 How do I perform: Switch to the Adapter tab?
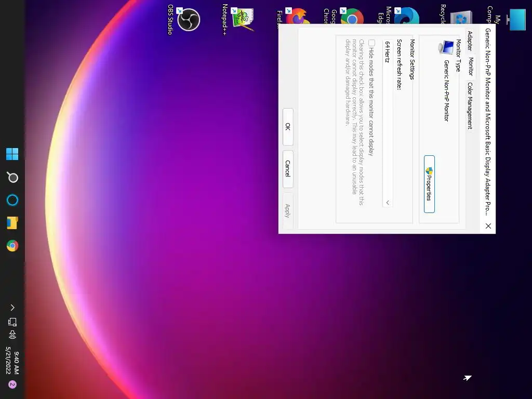coord(470,41)
